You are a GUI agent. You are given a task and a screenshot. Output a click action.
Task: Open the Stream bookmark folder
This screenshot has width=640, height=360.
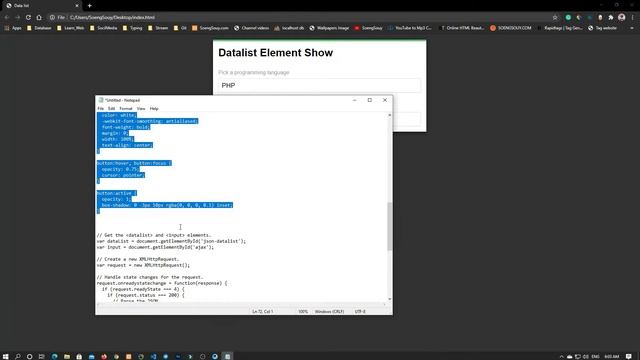pyautogui.click(x=158, y=28)
